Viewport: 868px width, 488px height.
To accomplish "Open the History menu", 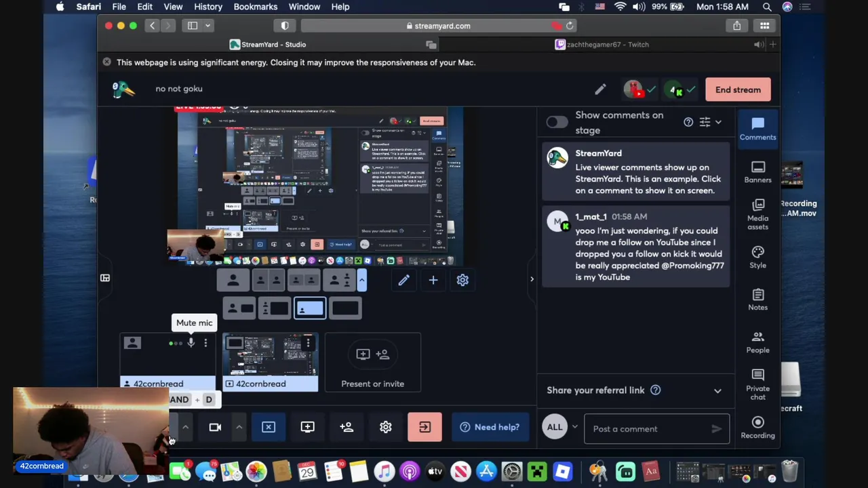I will (208, 7).
